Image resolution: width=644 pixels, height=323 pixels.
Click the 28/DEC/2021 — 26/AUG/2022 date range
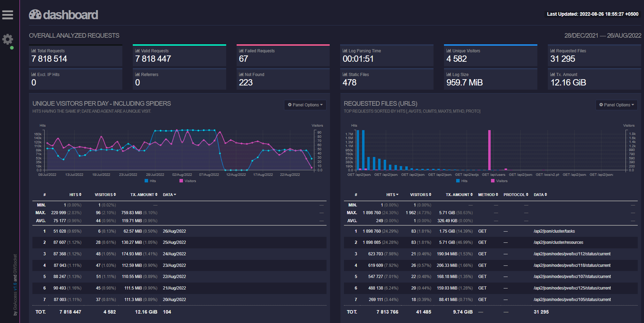(603, 36)
